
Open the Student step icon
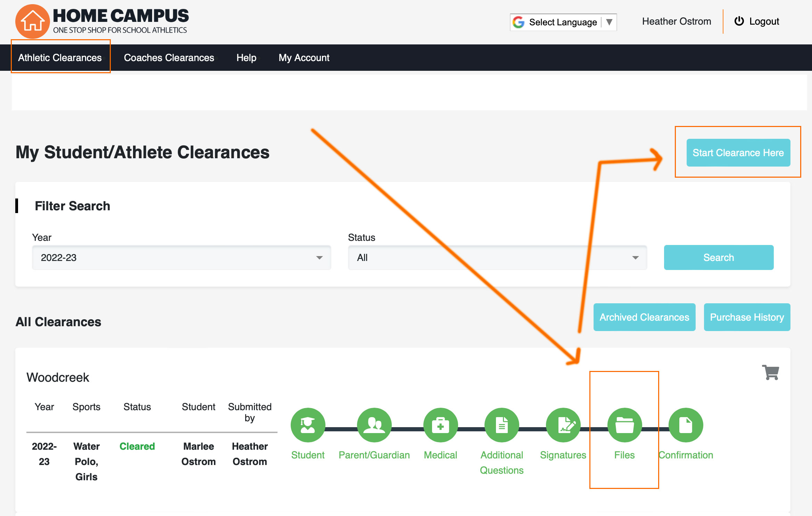(x=308, y=425)
